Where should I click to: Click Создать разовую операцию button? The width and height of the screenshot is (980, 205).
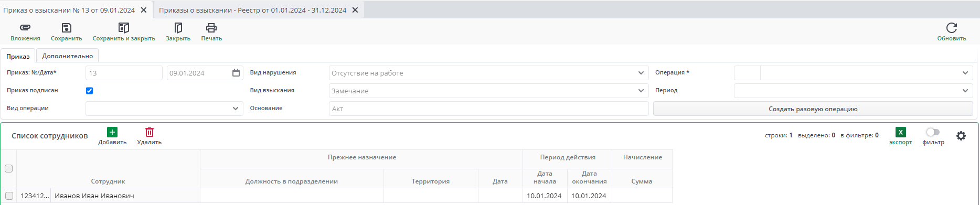pos(813,109)
